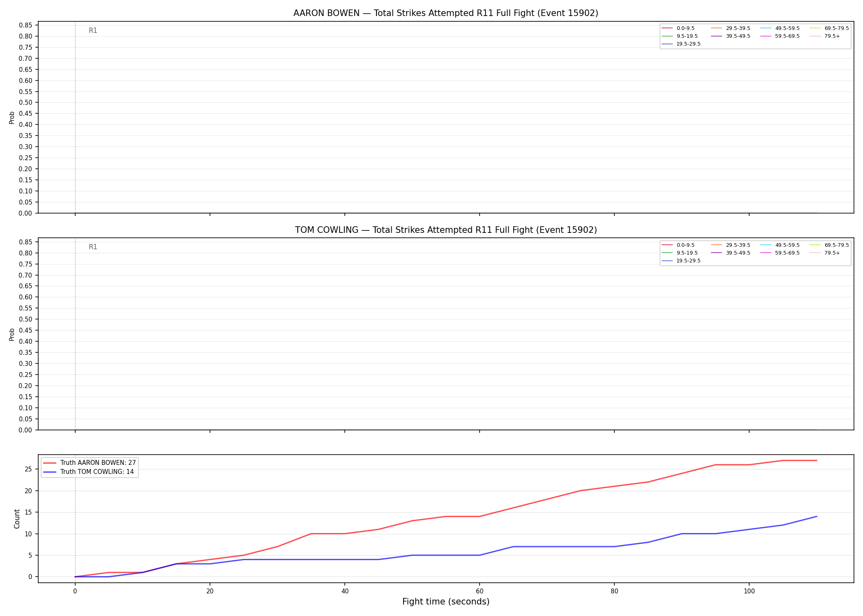The width and height of the screenshot is (863, 616).
Task: Click the '20' tick on the fight time axis
Action: [210, 591]
